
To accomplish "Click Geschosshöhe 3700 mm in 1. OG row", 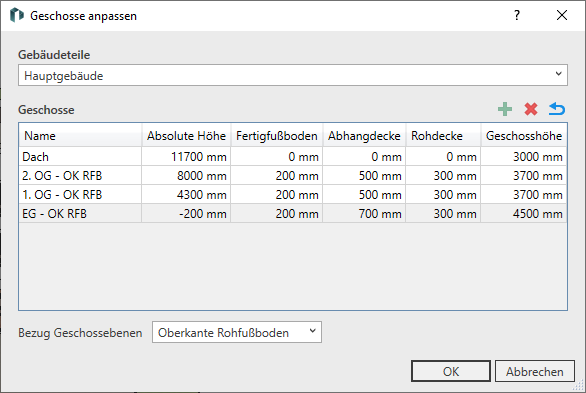I will tap(524, 195).
